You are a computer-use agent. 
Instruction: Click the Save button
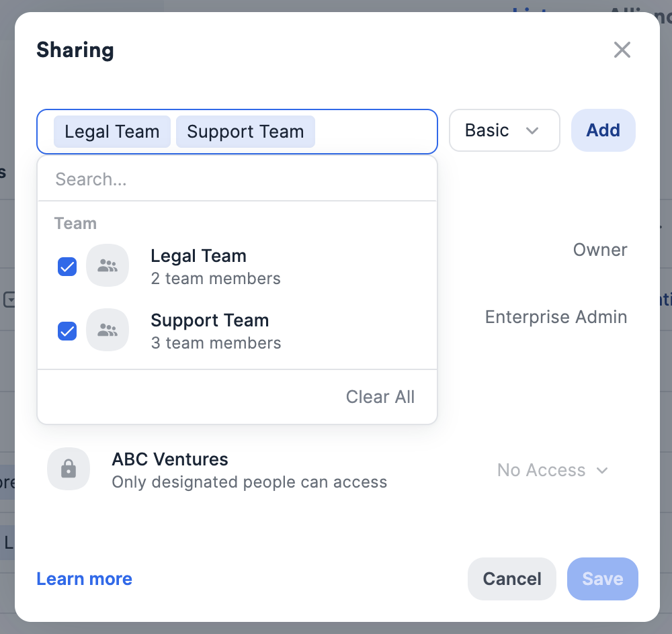pos(602,578)
